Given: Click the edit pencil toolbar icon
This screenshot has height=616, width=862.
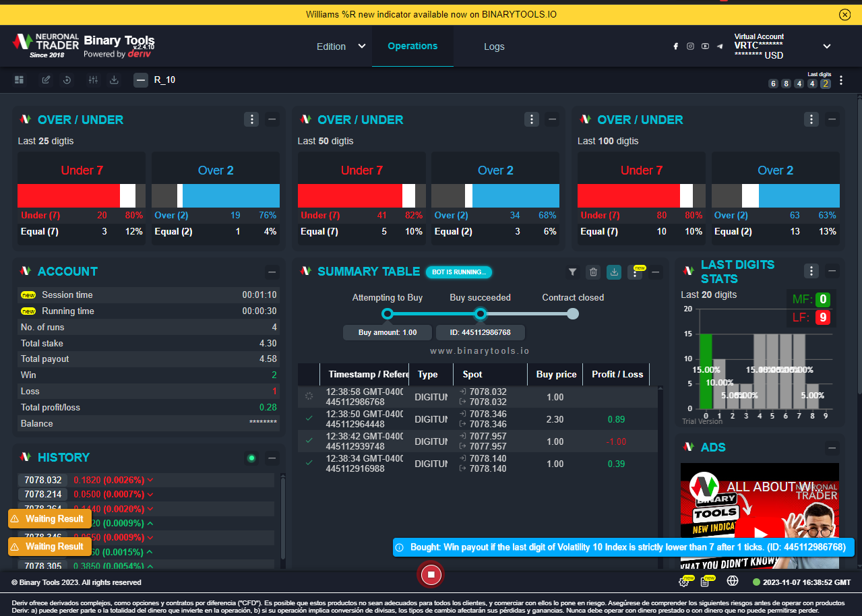Looking at the screenshot, I should [46, 80].
